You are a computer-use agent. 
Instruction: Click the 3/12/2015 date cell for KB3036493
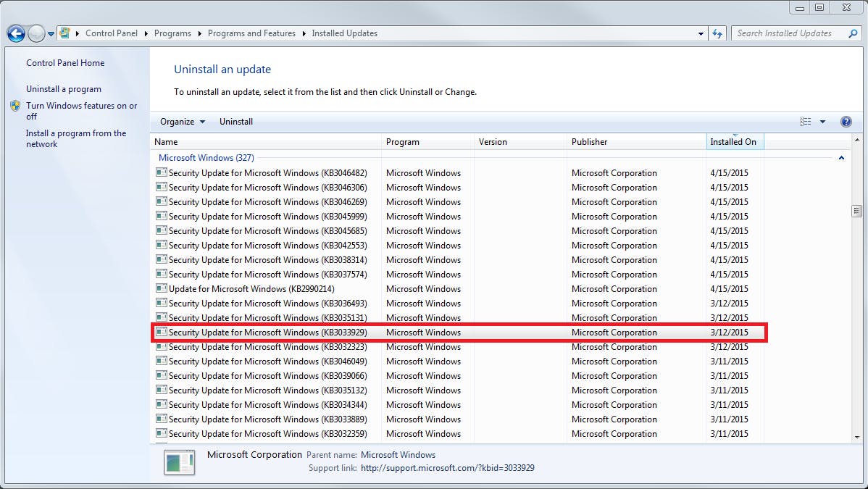pos(729,303)
